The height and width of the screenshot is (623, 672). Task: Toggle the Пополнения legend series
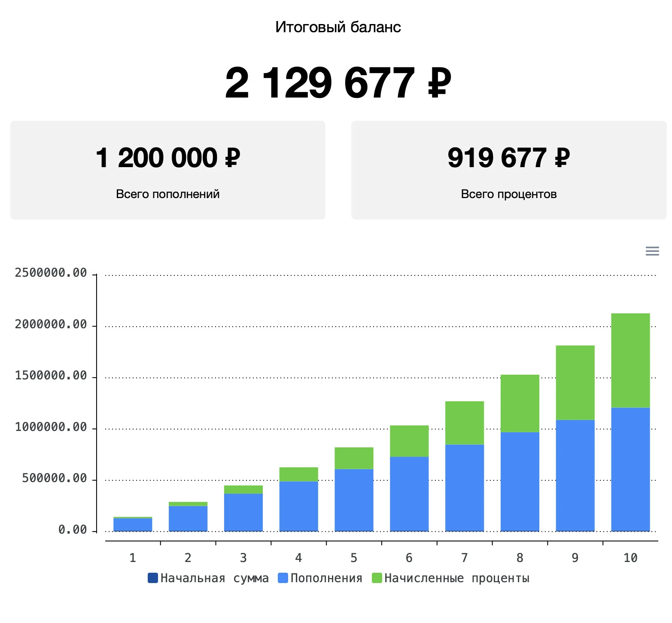coord(320,578)
